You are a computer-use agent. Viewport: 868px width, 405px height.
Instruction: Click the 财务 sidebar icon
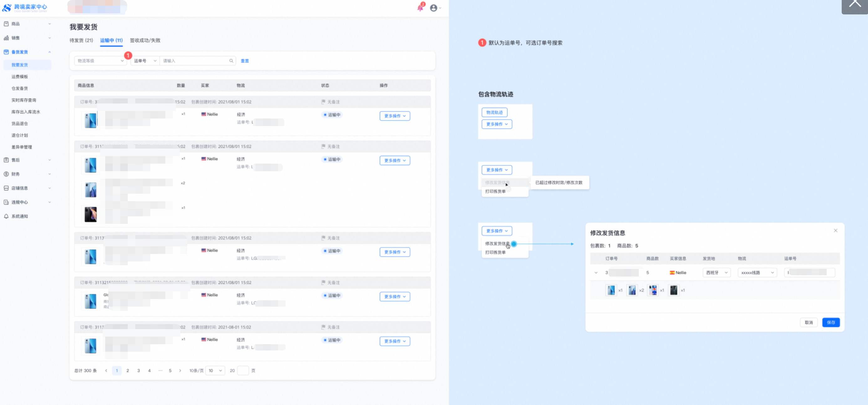coord(6,174)
